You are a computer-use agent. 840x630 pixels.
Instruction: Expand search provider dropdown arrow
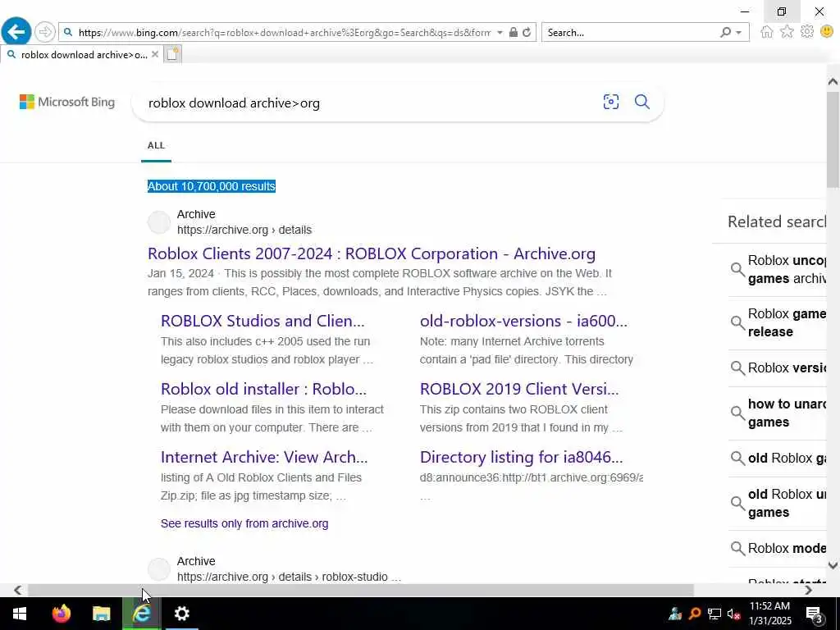coord(739,33)
